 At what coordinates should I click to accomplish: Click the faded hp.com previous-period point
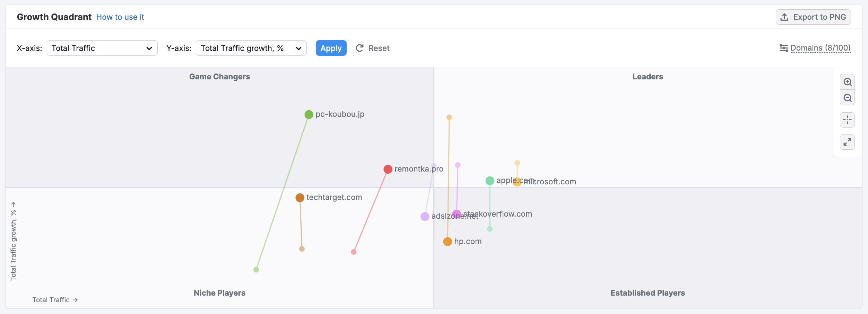pyautogui.click(x=449, y=117)
